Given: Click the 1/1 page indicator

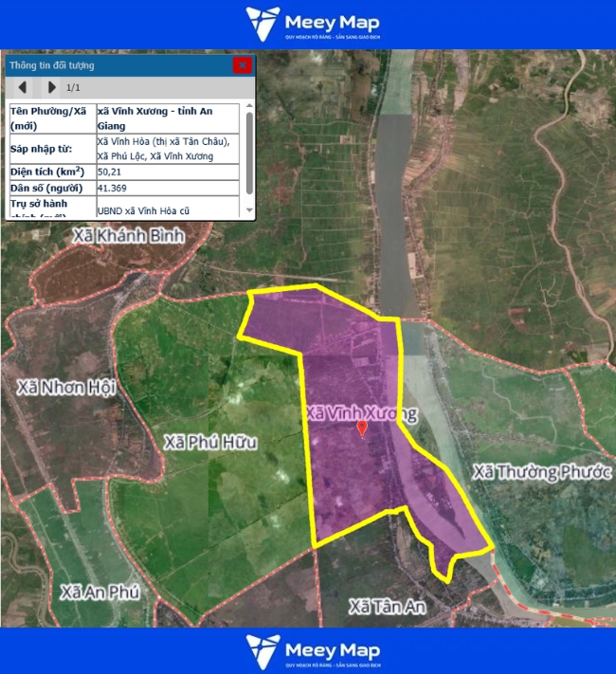Looking at the screenshot, I should pyautogui.click(x=73, y=88).
